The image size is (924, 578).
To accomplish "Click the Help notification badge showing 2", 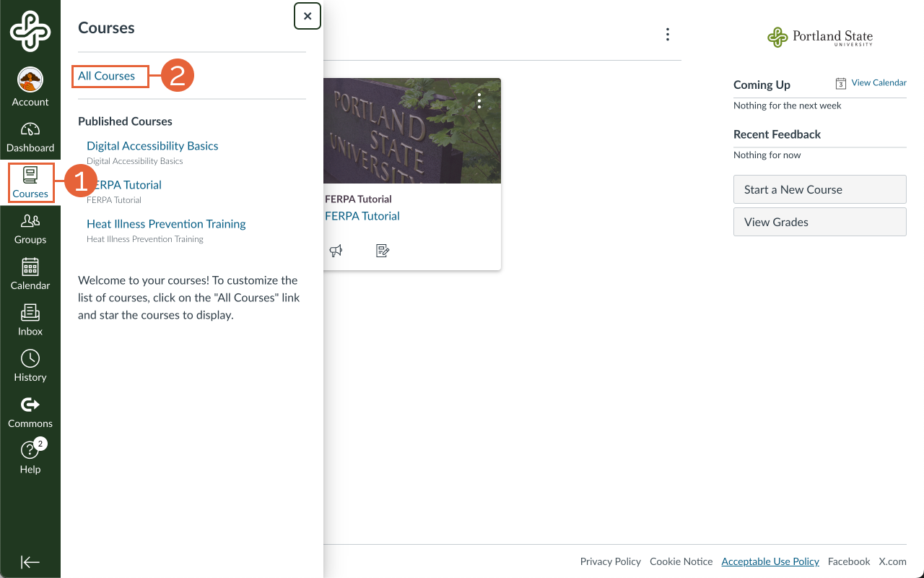I will pyautogui.click(x=40, y=444).
